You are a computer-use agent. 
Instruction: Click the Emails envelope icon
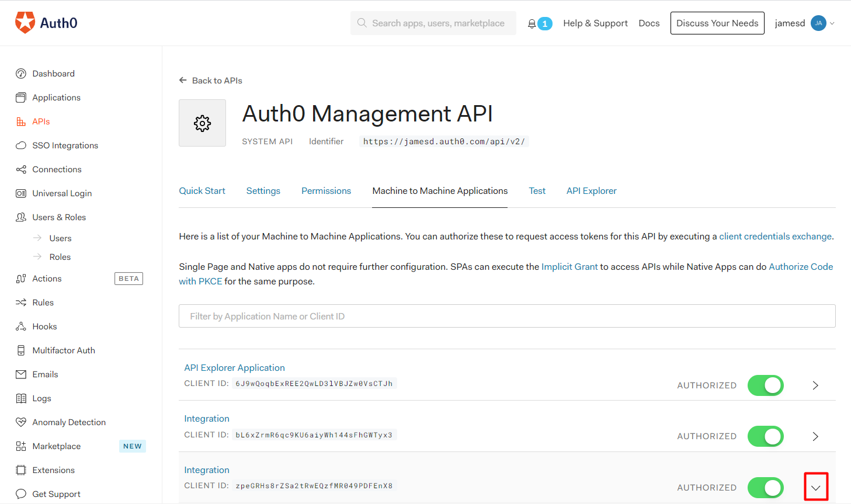[x=21, y=374]
